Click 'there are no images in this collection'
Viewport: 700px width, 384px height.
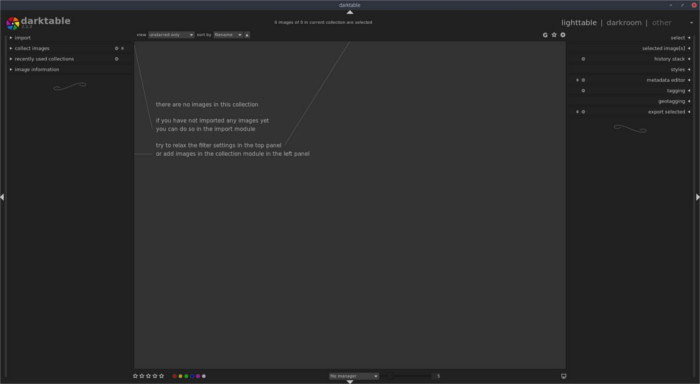click(x=207, y=104)
